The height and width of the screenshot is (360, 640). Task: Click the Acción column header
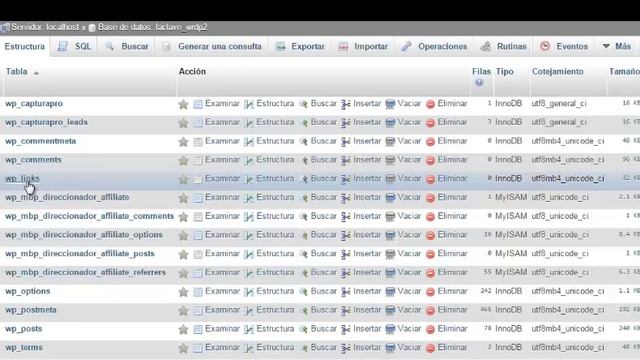pos(192,71)
